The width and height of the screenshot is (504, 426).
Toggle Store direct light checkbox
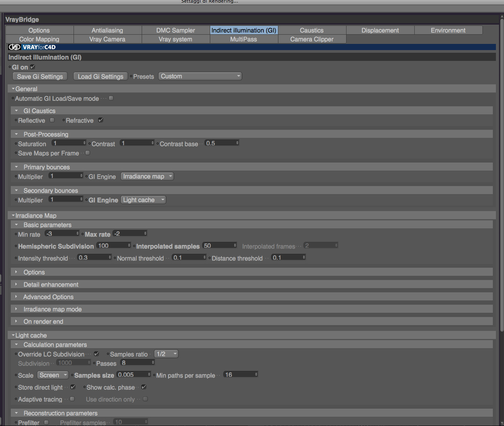(x=73, y=387)
